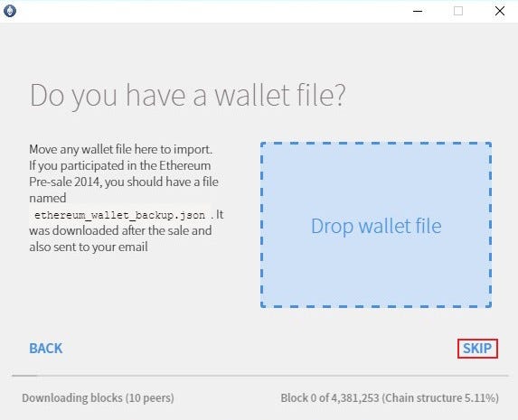The height and width of the screenshot is (420, 518).
Task: Click the ethereum_wallet_backup.json filename text
Action: pos(119,215)
